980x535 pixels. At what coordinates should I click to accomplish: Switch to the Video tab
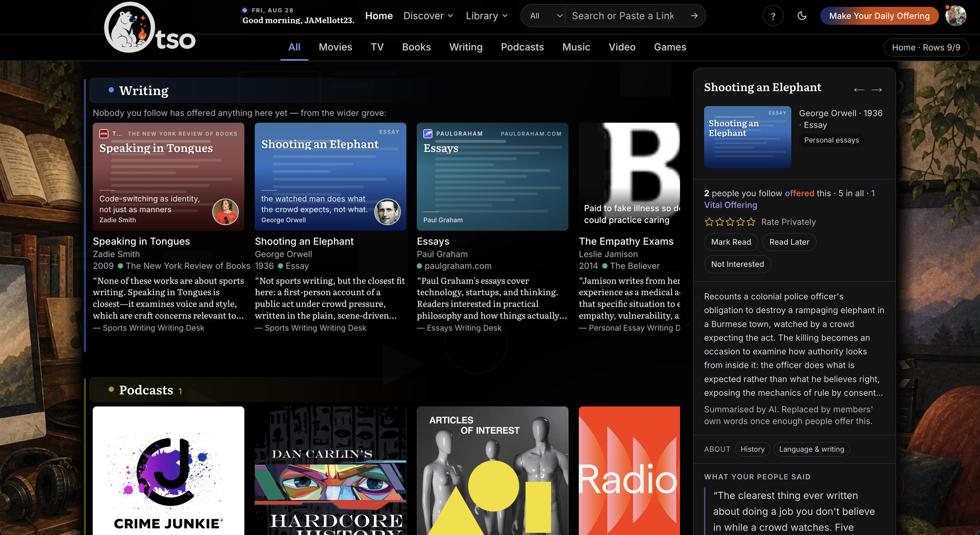click(622, 47)
